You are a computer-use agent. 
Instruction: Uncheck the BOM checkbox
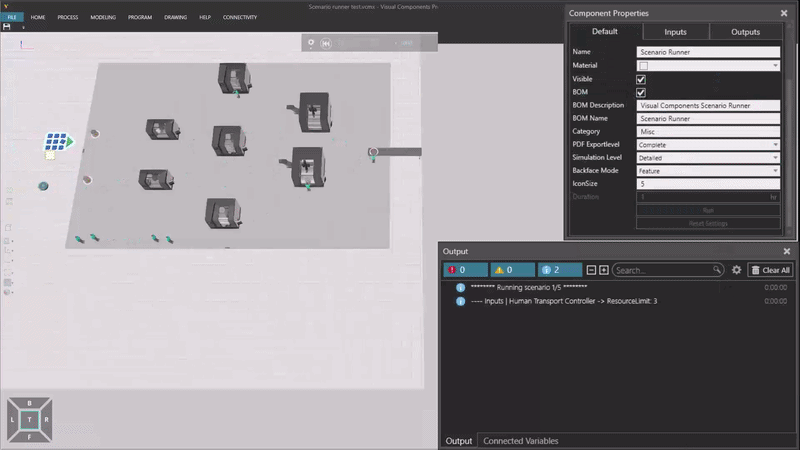tap(641, 92)
